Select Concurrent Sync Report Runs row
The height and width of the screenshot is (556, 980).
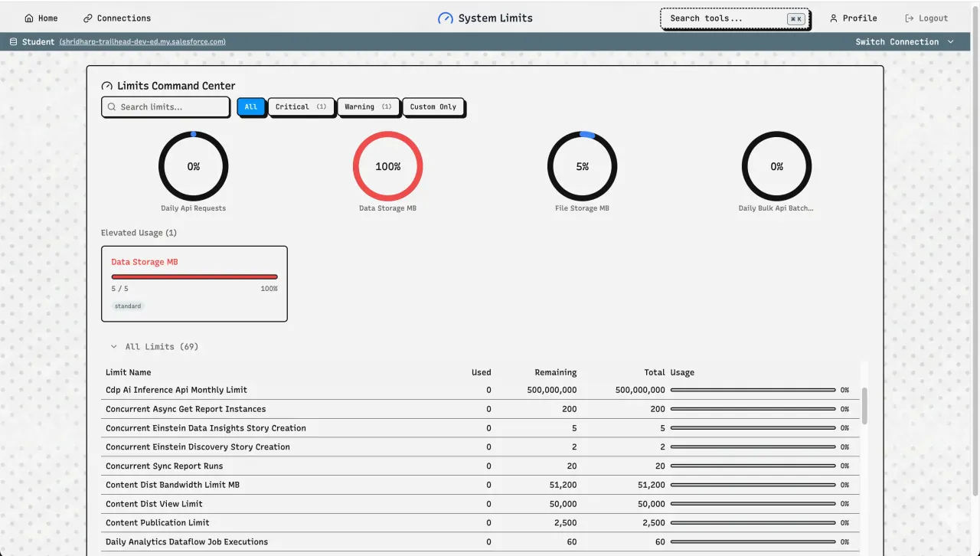[480, 466]
